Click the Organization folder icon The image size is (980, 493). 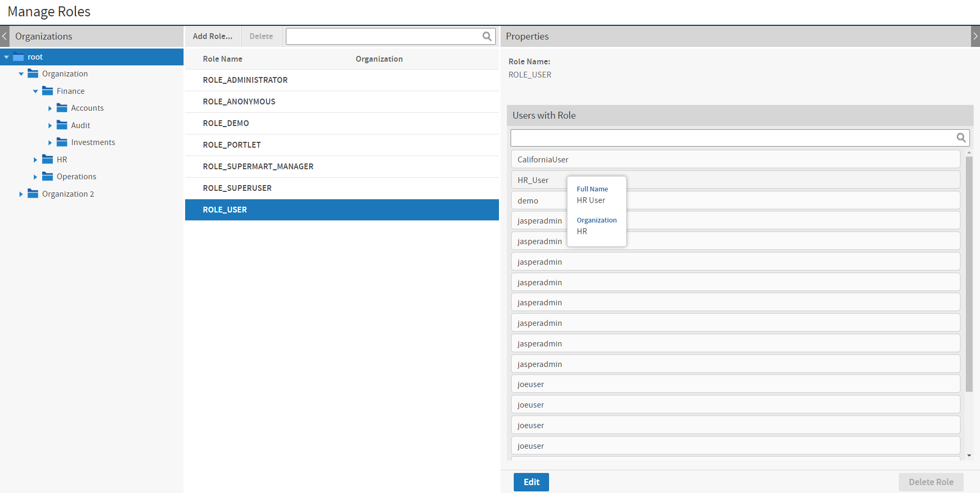[x=33, y=74]
